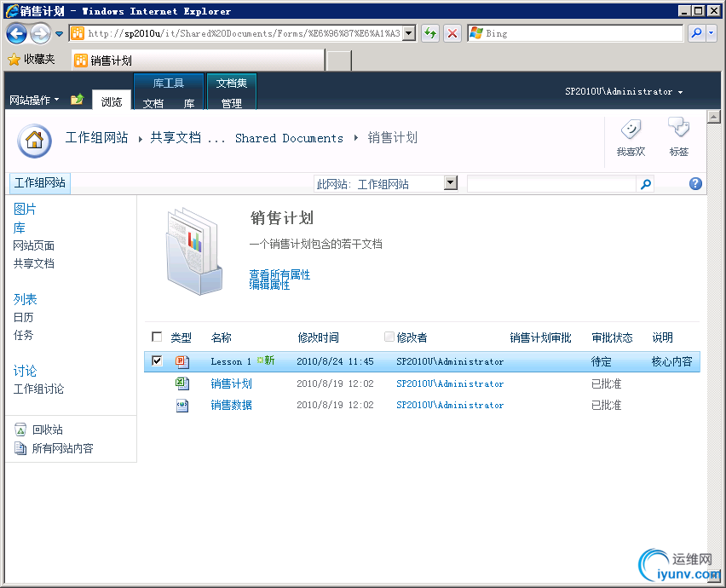
Task: Open the 管理 tab under 文档集
Action: 232,103
